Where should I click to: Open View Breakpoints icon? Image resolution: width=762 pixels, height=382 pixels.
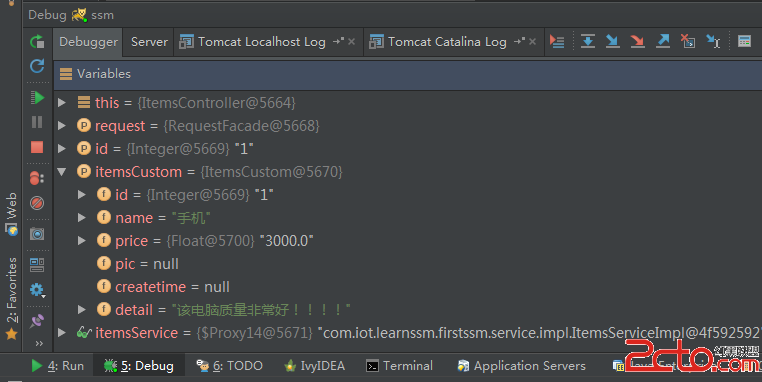[x=37, y=178]
